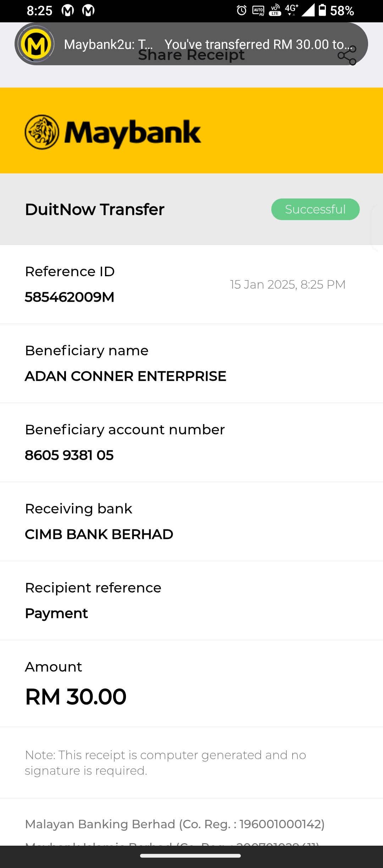
Task: Tap the green Successful status badge
Action: 315,209
